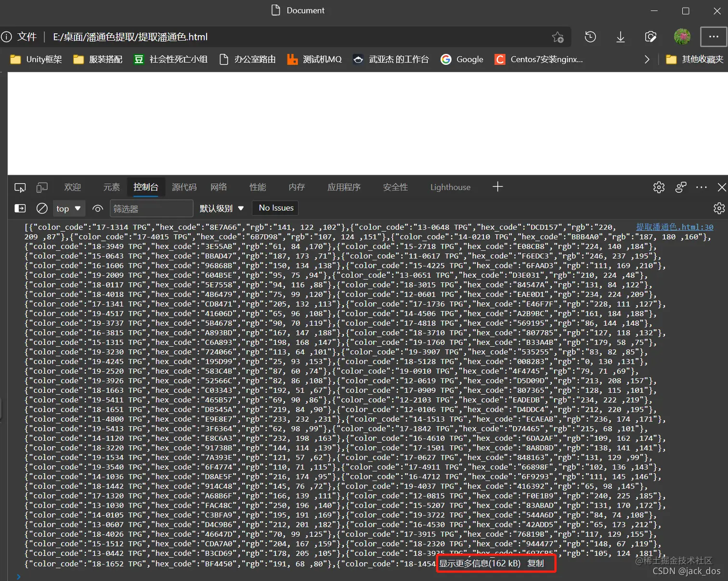Image resolution: width=728 pixels, height=581 pixels.
Task: Open the 办公室路由 bookmark
Action: (x=247, y=59)
